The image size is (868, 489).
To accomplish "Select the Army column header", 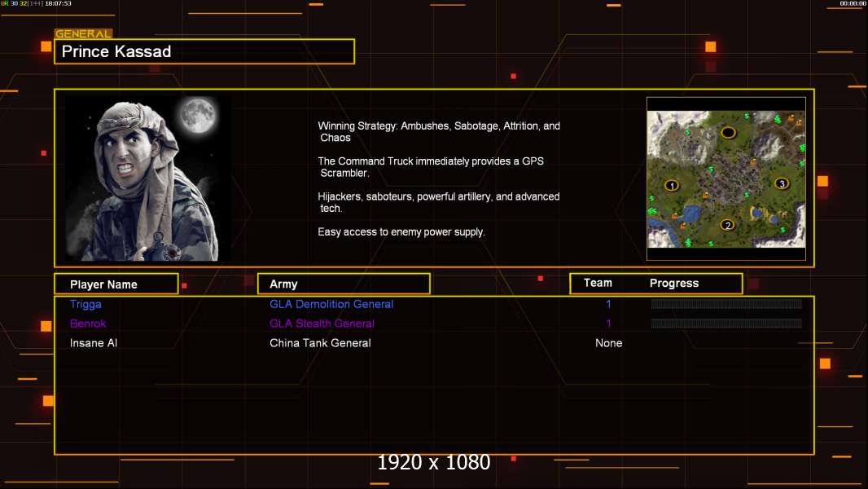I will (344, 284).
